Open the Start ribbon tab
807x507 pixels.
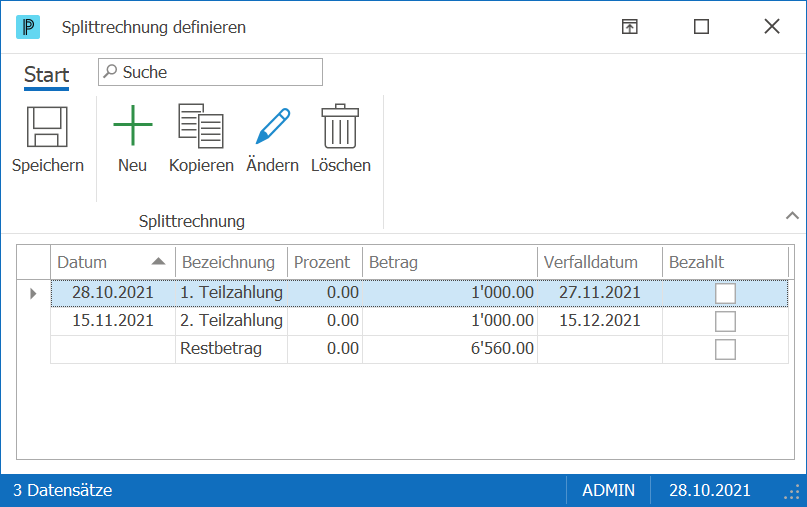pos(46,75)
